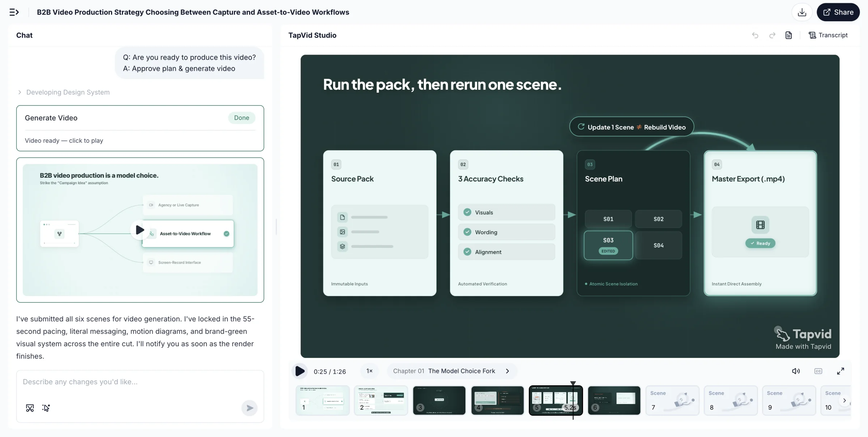Click the 0:25 / 1:26 time display
This screenshot has width=868, height=437.
tap(329, 372)
